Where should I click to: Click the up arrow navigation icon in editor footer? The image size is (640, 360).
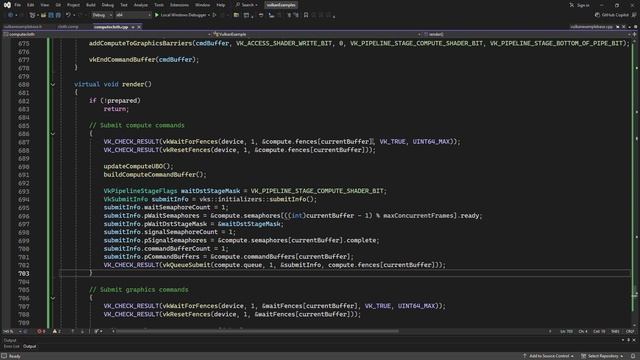tap(73, 331)
